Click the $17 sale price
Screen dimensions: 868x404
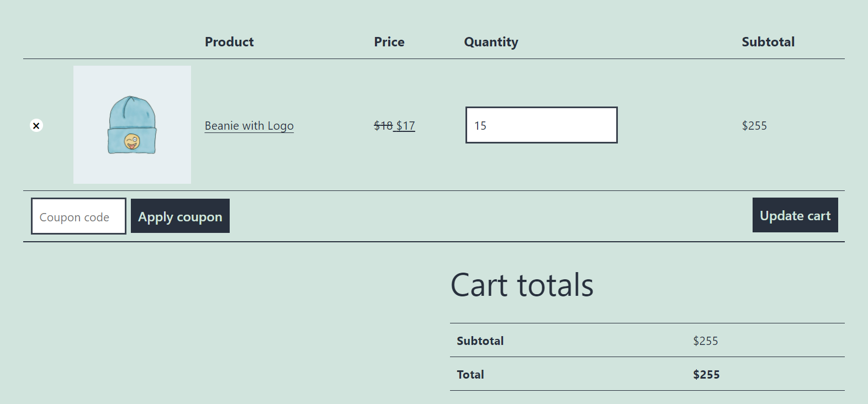click(x=406, y=126)
